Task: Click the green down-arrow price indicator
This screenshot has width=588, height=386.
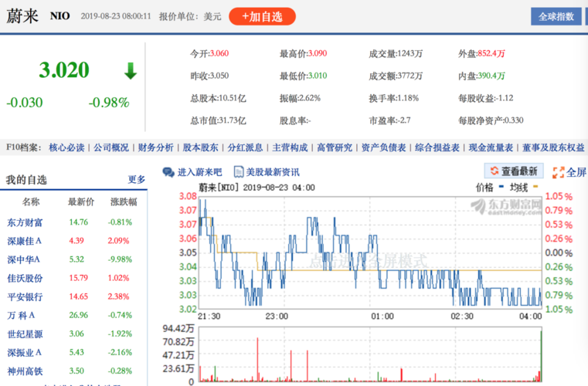Action: click(131, 71)
